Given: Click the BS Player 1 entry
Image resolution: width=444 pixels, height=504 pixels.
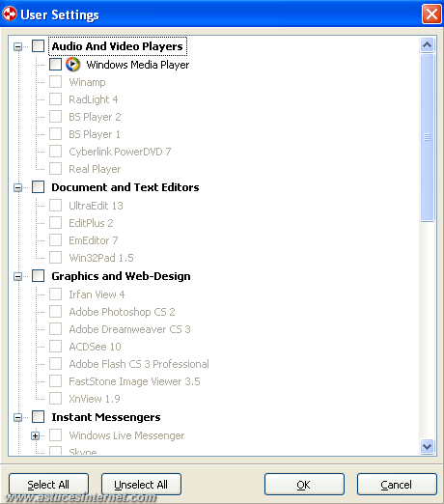Looking at the screenshot, I should [x=95, y=134].
